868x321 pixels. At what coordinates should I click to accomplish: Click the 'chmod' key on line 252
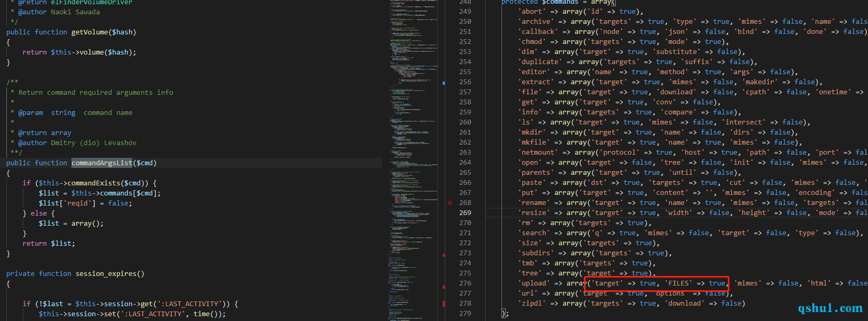pos(532,42)
